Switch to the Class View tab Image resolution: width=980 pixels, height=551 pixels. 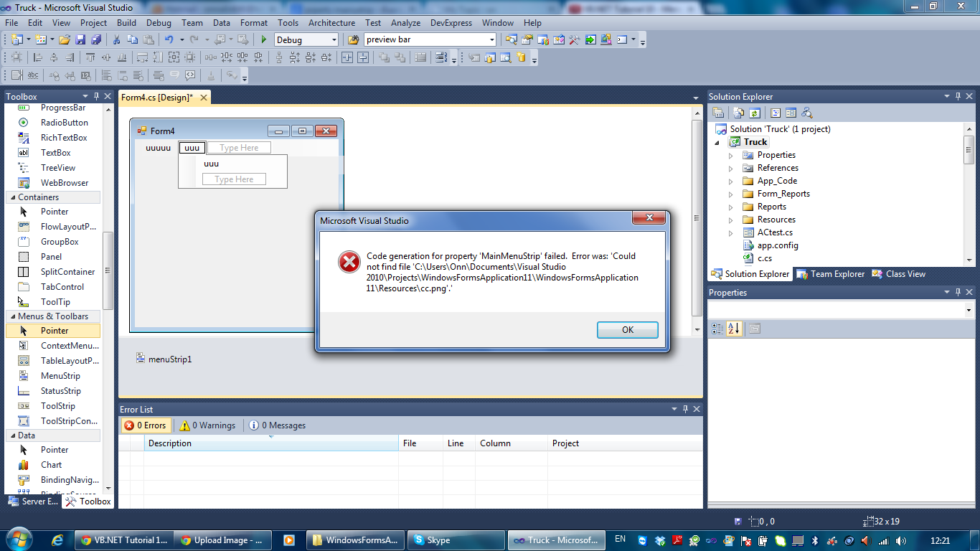pos(899,274)
